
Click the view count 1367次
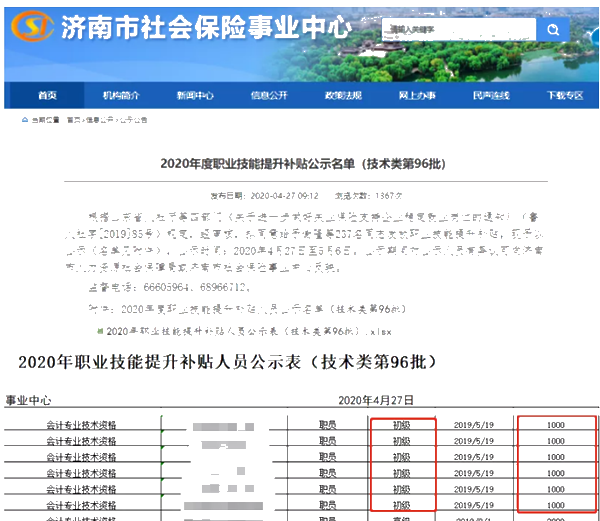click(388, 196)
